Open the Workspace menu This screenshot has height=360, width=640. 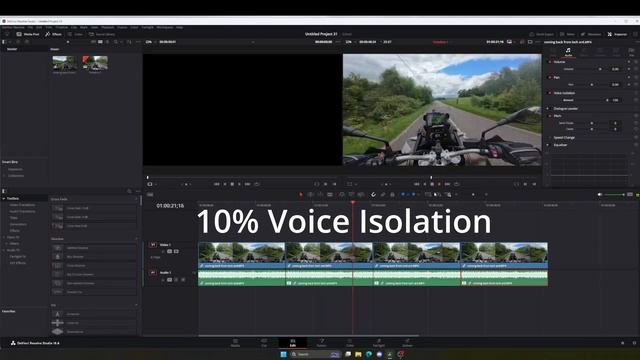point(165,27)
